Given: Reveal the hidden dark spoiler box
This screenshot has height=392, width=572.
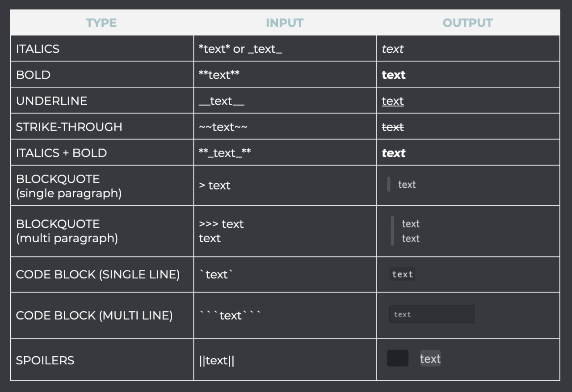Looking at the screenshot, I should click(398, 358).
